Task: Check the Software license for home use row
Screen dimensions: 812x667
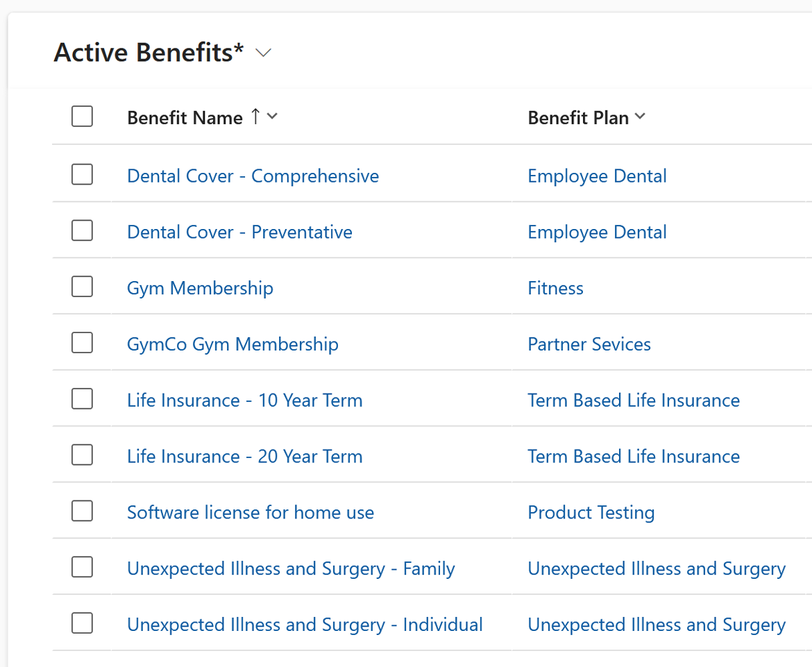Action: pyautogui.click(x=82, y=510)
